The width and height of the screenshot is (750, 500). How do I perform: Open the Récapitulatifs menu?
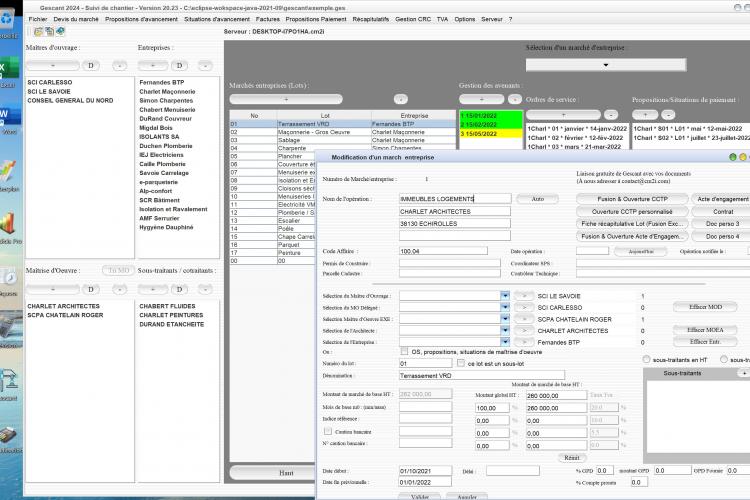[371, 19]
